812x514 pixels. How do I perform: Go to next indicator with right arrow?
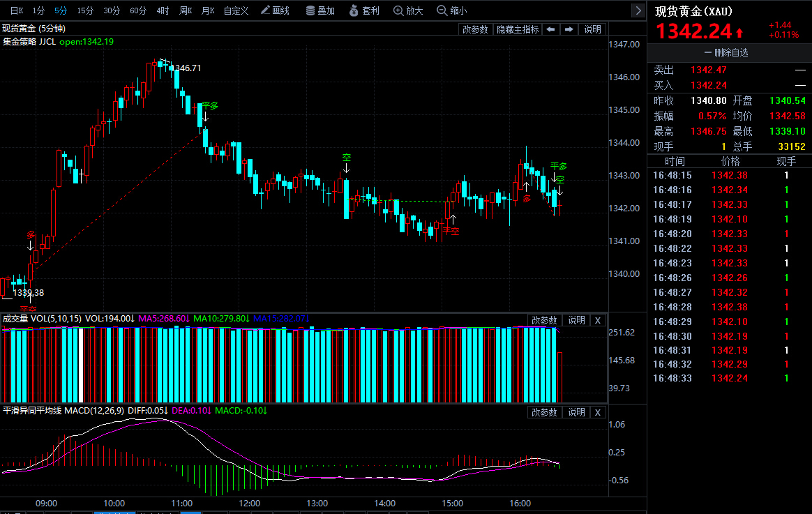(x=569, y=29)
